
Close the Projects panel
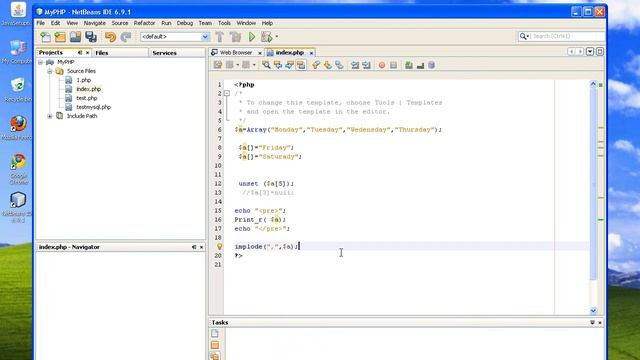87,53
